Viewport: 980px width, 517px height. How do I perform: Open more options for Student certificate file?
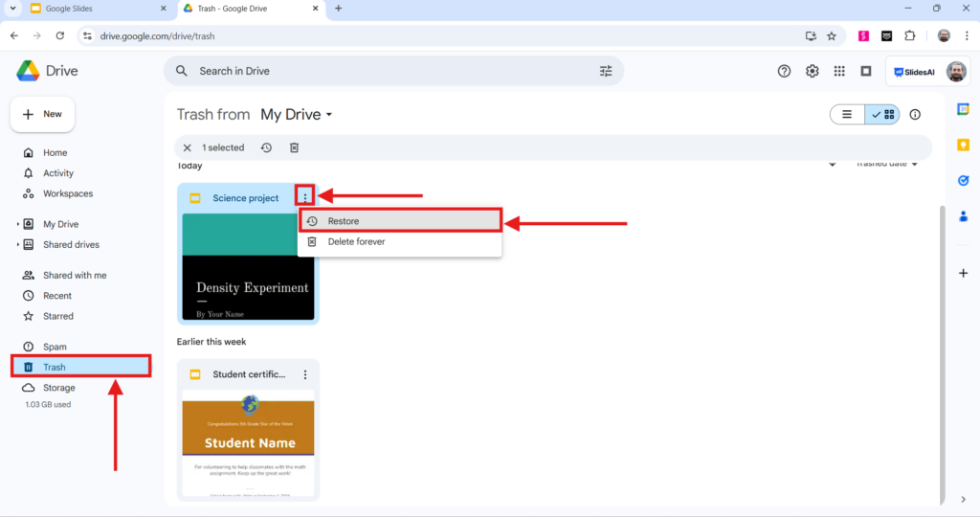tap(305, 374)
